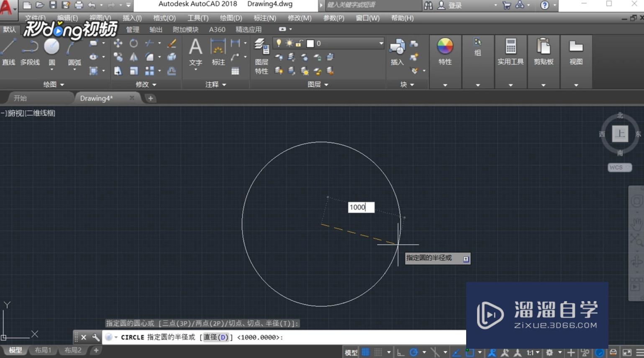Click the Top (上) face on ViewCube
This screenshot has width=644, height=358.
[620, 134]
